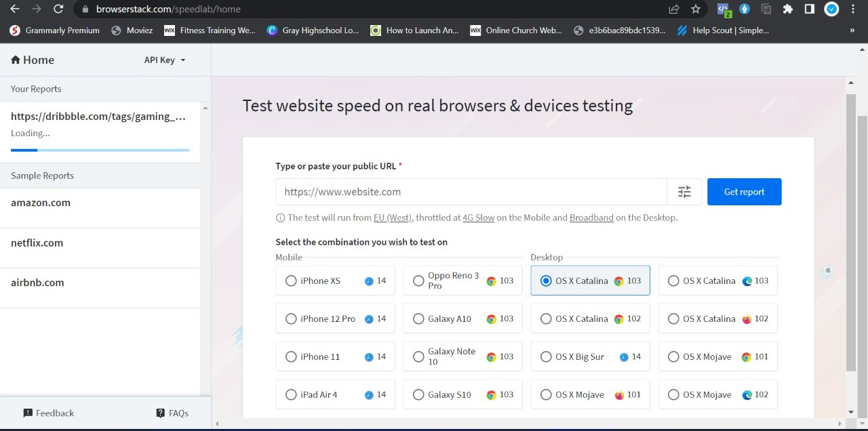Open Chrome's three-dot menu

(852, 9)
